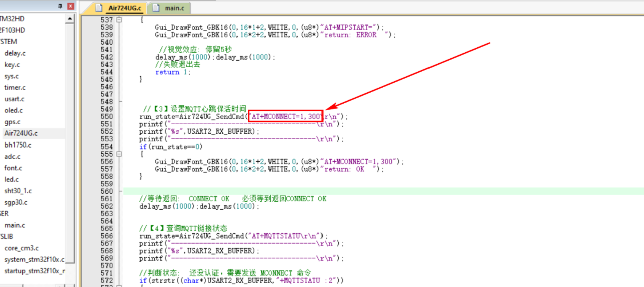Open font.c in the project tree
Image resolution: width=644 pixels, height=287 pixels.
(13, 168)
